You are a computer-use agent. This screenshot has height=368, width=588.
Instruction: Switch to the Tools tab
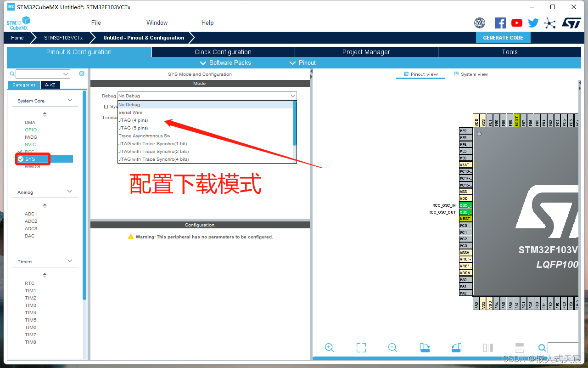510,52
